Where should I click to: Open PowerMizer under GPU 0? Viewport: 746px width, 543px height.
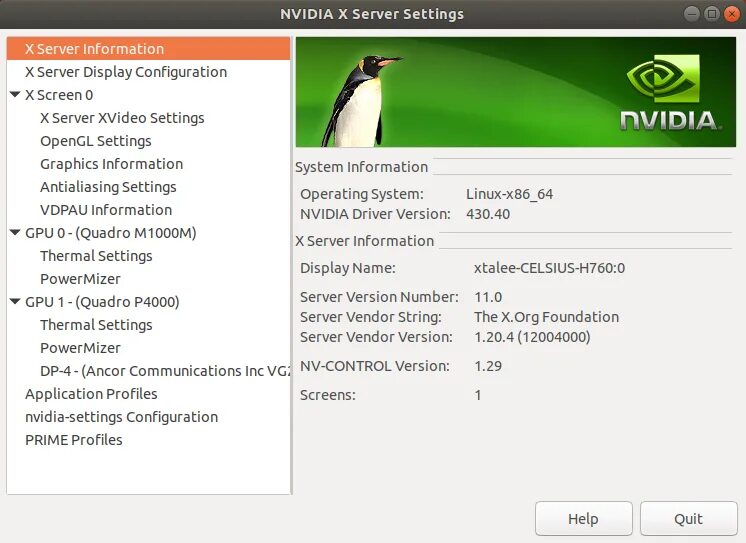[x=80, y=279]
